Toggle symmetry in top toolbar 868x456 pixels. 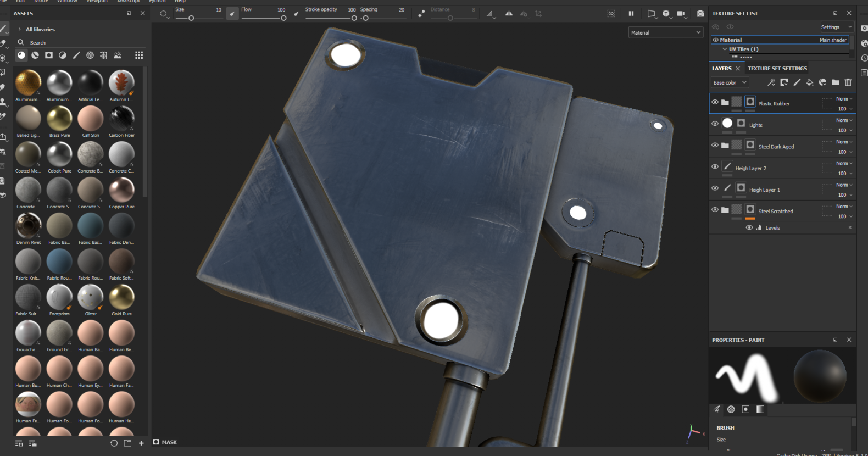[x=509, y=14]
